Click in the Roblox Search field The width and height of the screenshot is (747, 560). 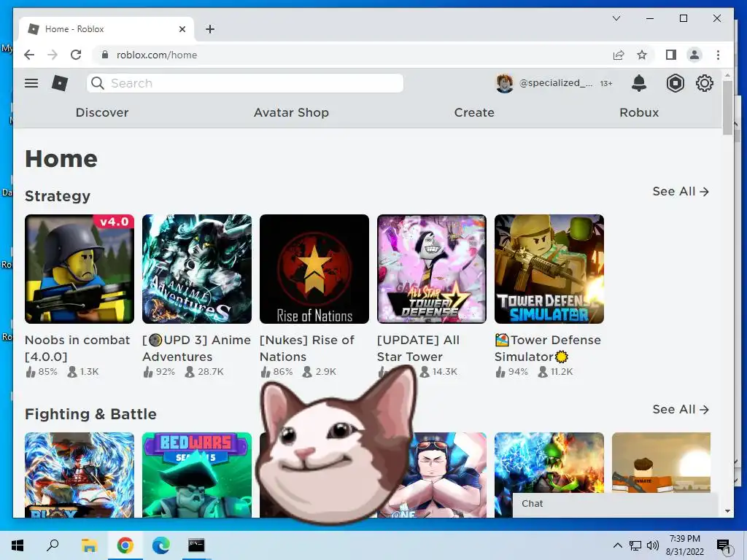click(x=245, y=83)
